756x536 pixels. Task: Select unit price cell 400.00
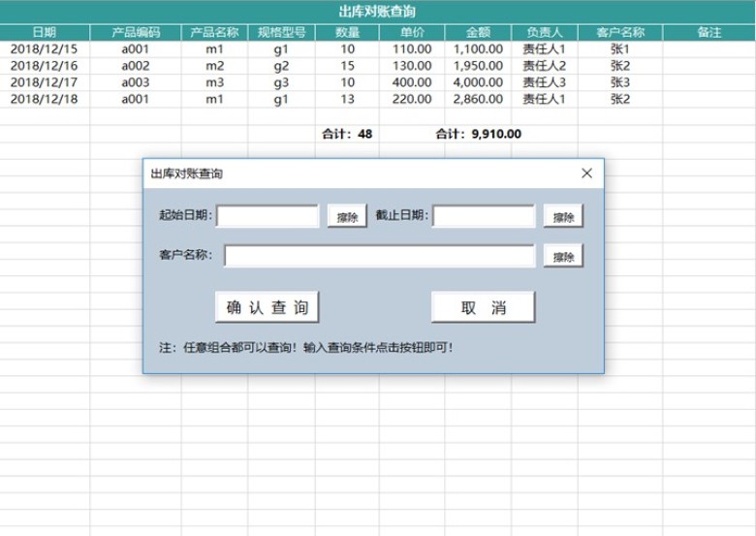coord(412,82)
